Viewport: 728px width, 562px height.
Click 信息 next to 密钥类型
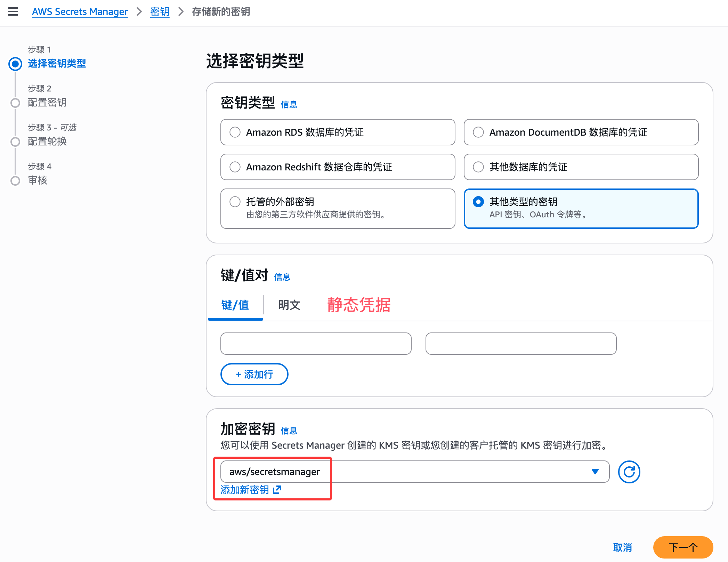[x=290, y=104]
